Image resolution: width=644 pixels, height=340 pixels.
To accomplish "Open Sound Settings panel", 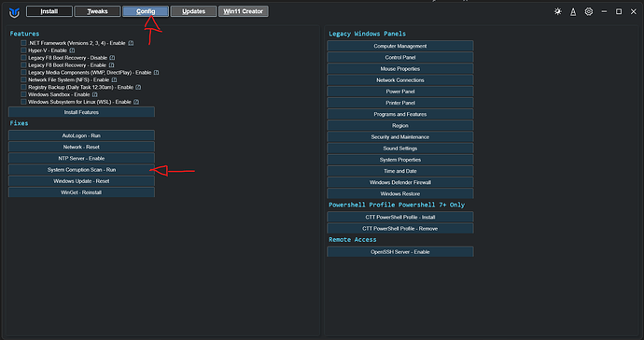I will coord(400,149).
